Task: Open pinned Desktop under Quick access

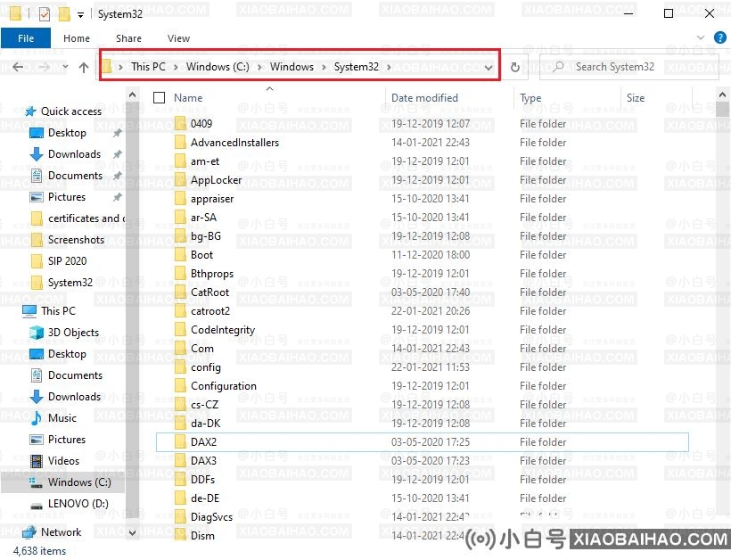Action: [67, 133]
